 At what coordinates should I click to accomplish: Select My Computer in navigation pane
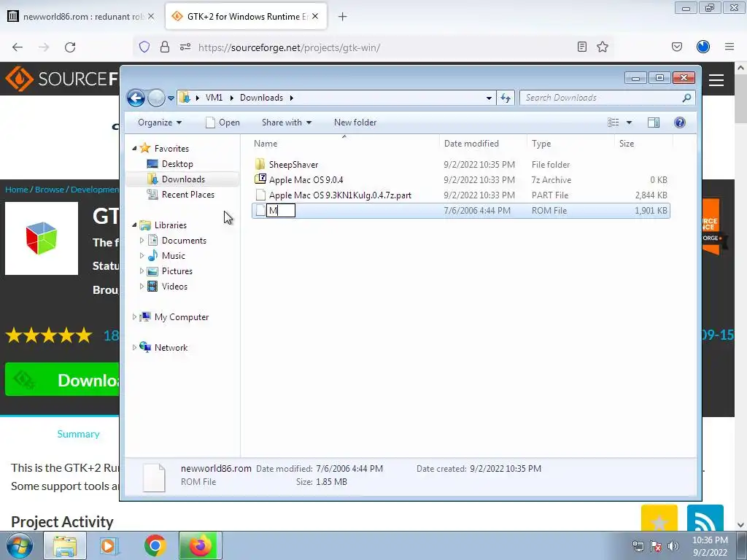click(x=181, y=317)
